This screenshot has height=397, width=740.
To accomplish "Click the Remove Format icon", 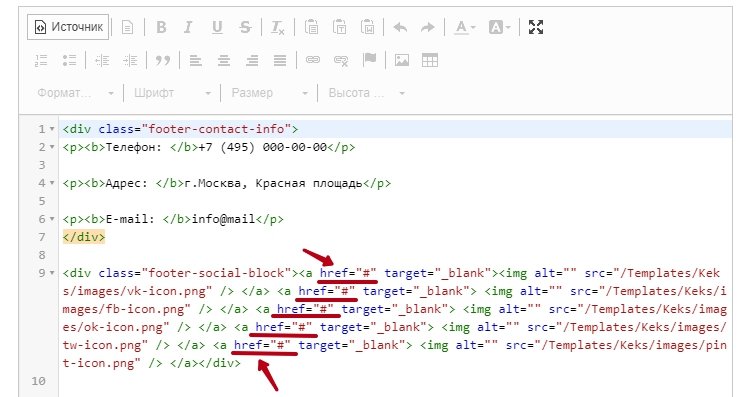I will 278,27.
